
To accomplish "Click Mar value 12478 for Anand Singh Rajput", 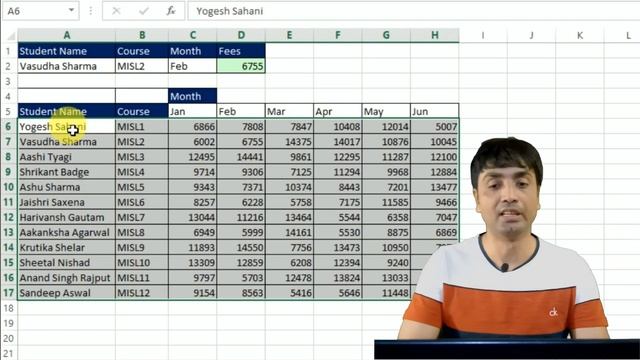I will (289, 278).
